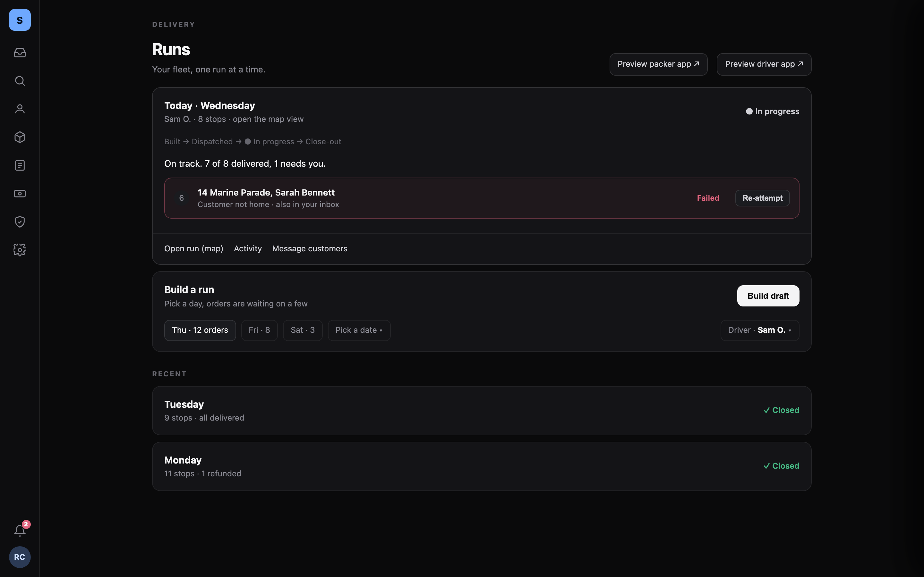View notifications from the bell icon

[x=20, y=530]
